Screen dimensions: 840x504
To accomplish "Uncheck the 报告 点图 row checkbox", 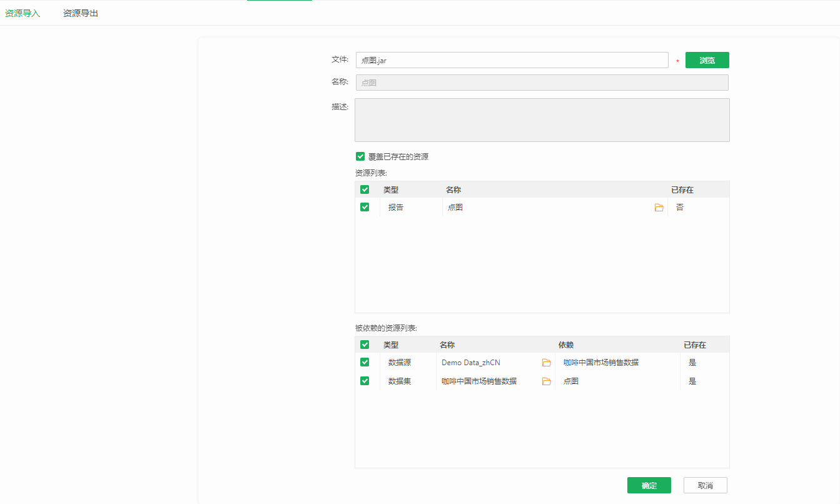I will 365,207.
